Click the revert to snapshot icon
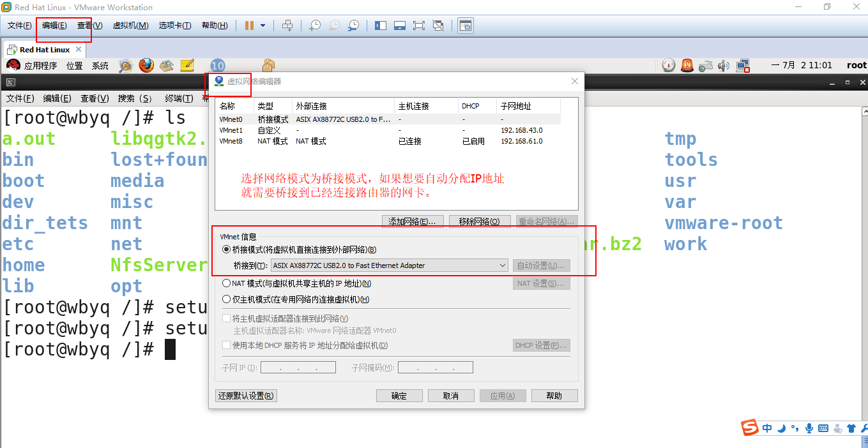The height and width of the screenshot is (448, 868). [334, 26]
